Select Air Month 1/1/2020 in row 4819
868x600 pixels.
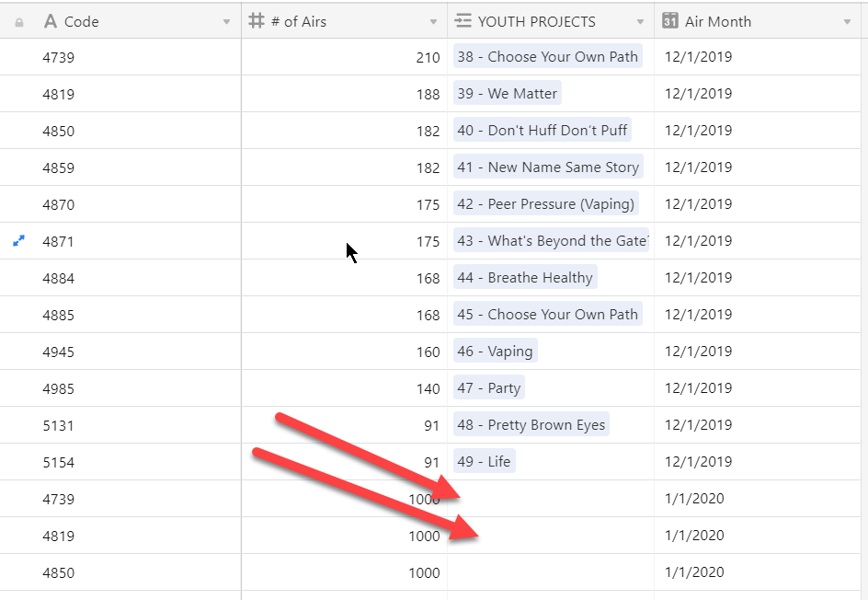pos(758,536)
